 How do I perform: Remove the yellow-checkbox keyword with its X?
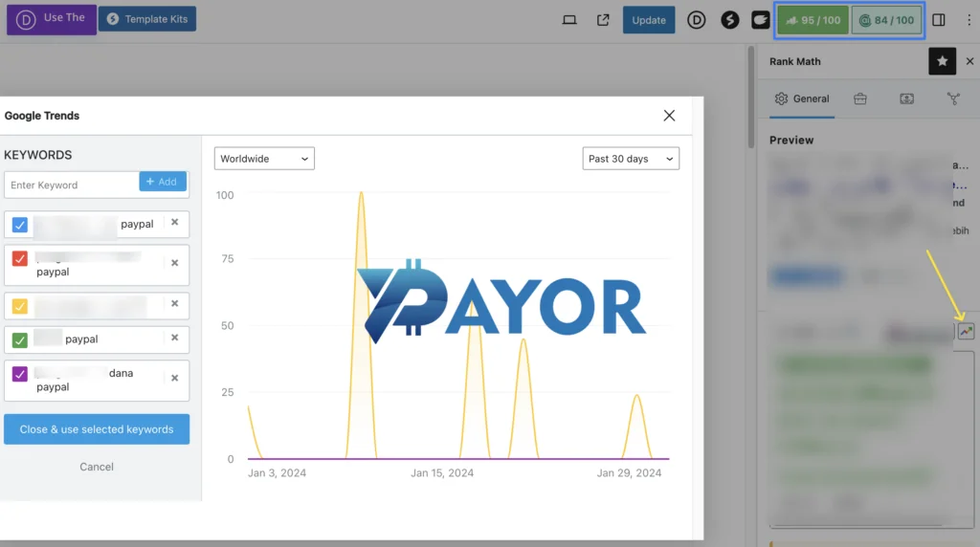tap(175, 303)
